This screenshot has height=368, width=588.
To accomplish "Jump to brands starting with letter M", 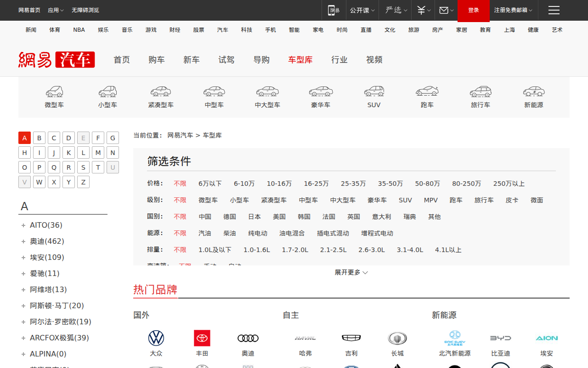I will (98, 153).
